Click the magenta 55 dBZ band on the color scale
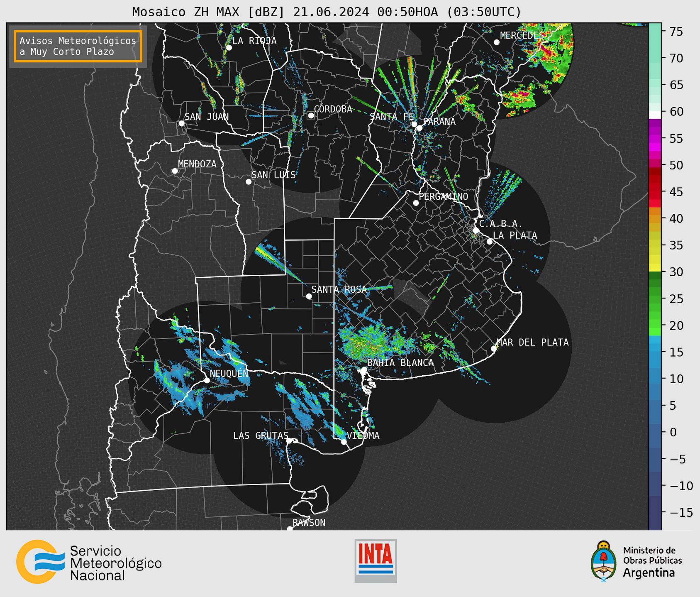 pos(655,138)
